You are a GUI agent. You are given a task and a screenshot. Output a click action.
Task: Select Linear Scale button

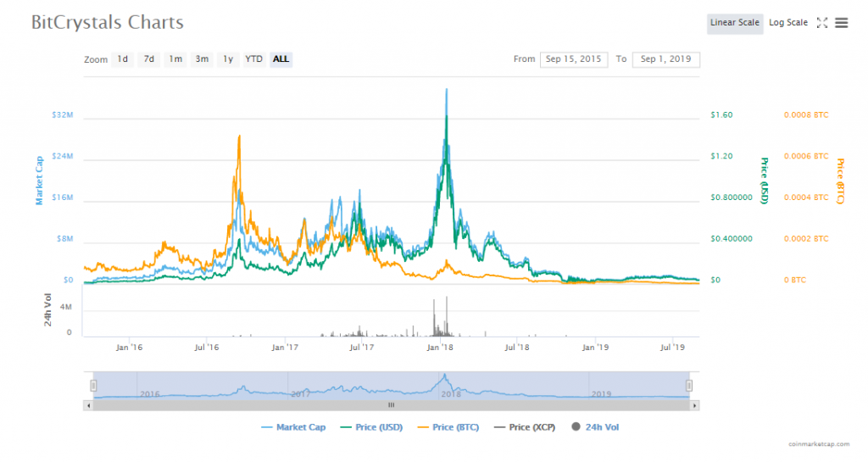click(x=735, y=23)
